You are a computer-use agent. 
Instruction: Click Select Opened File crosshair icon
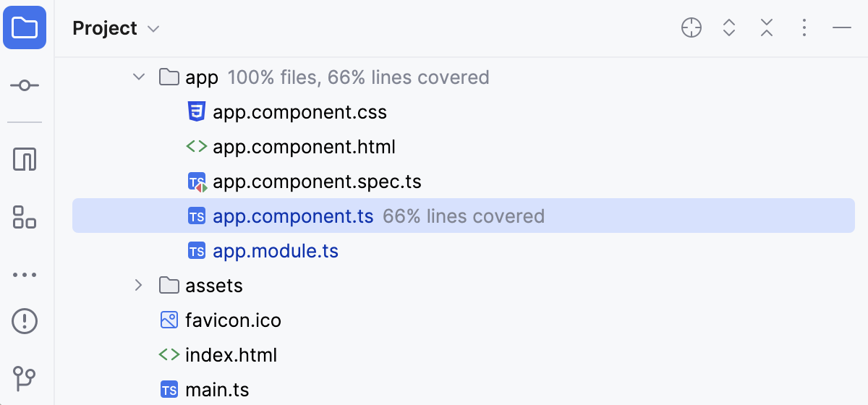click(692, 28)
